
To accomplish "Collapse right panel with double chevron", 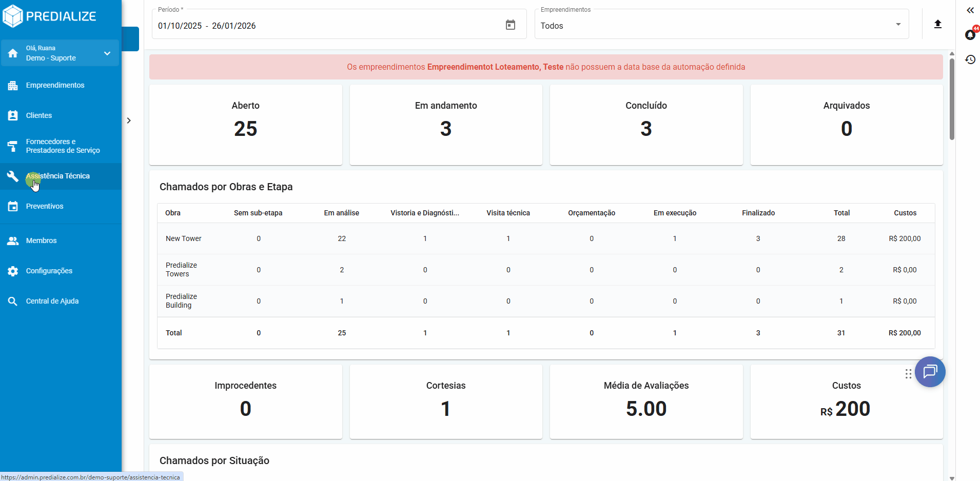I will click(x=970, y=10).
